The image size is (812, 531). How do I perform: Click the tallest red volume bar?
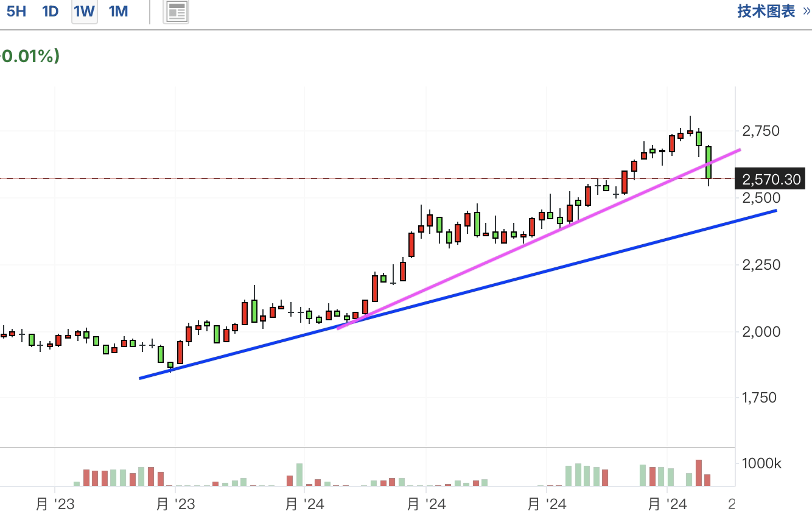click(699, 473)
